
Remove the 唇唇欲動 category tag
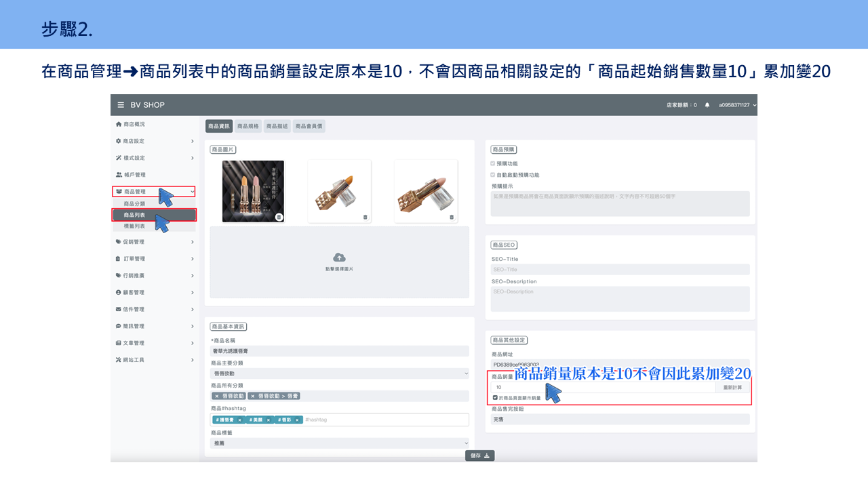click(x=216, y=396)
